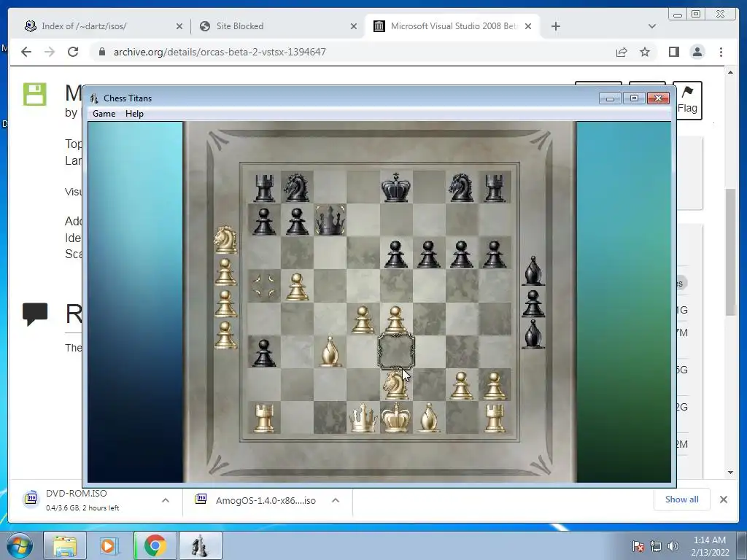Flag this archive.org item
The image size is (747, 560).
687,100
